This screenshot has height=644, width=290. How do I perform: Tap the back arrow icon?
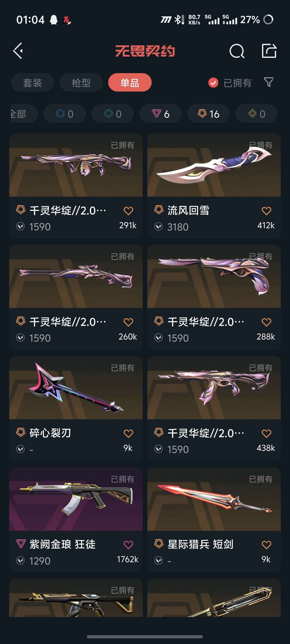pos(18,51)
